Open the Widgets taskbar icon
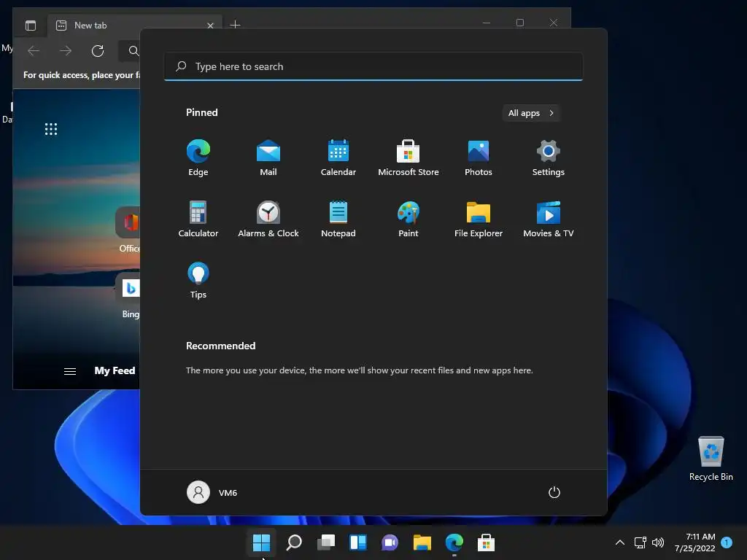This screenshot has width=747, height=560. [357, 542]
